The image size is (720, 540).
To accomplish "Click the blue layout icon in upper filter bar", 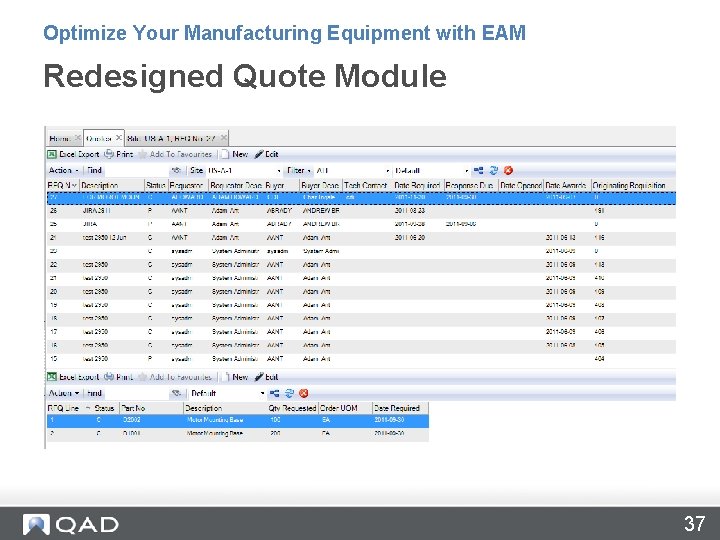I will point(478,170).
